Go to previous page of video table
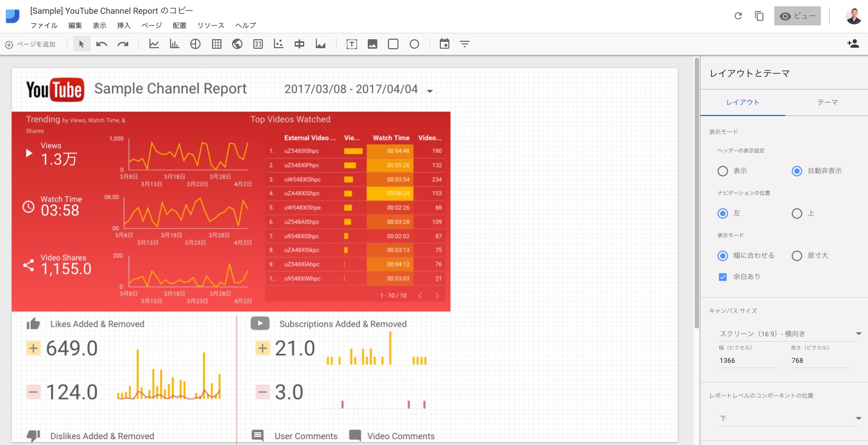Image resolution: width=868 pixels, height=445 pixels. 420,296
